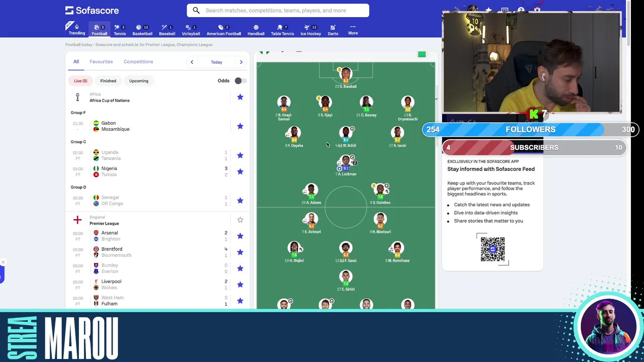Open American Football section

(223, 30)
